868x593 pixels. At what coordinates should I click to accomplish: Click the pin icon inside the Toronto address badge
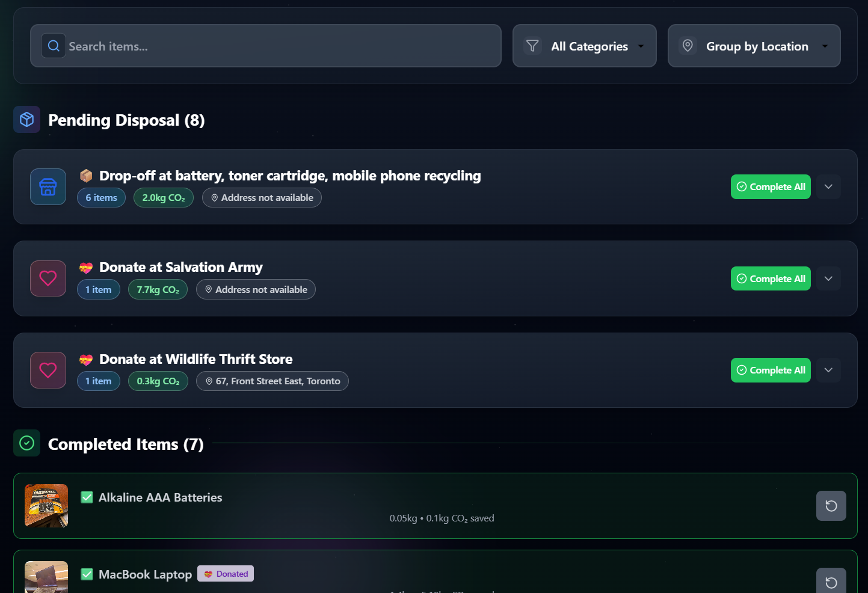pyautogui.click(x=209, y=381)
